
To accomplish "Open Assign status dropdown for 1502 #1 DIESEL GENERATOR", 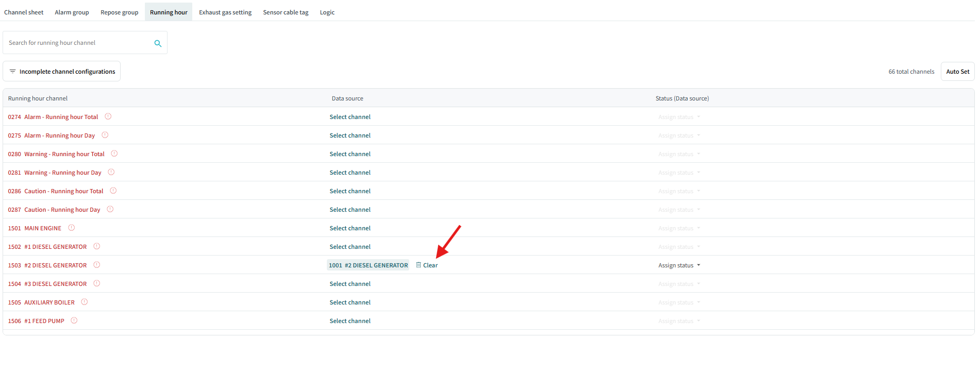I will (x=679, y=247).
